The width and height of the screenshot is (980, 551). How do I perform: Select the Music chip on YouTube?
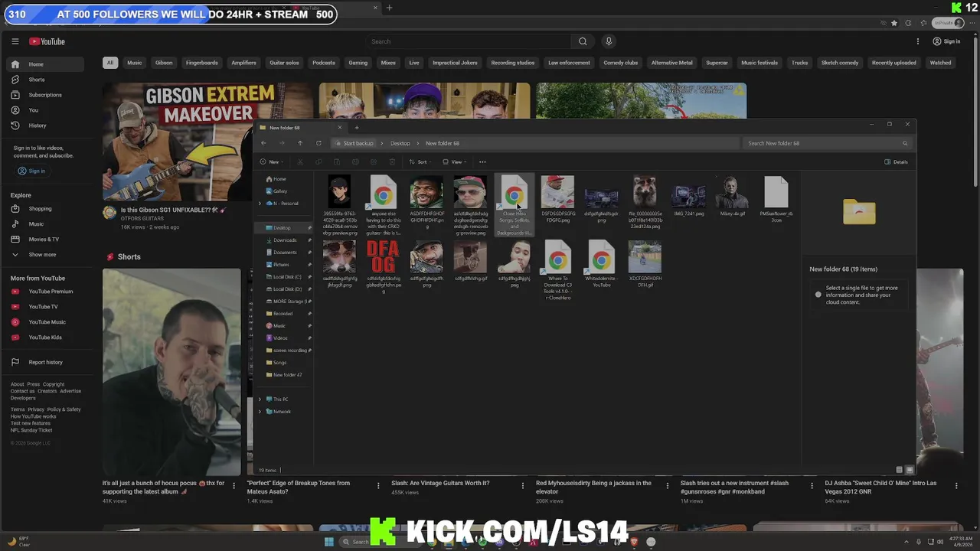point(135,63)
